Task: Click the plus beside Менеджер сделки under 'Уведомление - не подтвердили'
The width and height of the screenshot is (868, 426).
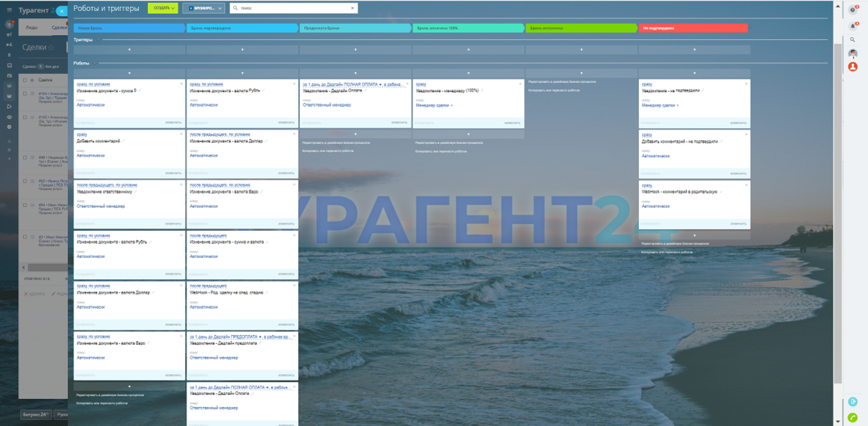Action: [x=678, y=105]
